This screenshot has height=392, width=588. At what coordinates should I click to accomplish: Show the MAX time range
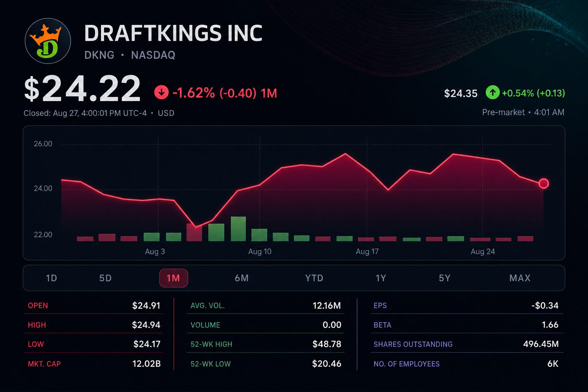point(520,278)
